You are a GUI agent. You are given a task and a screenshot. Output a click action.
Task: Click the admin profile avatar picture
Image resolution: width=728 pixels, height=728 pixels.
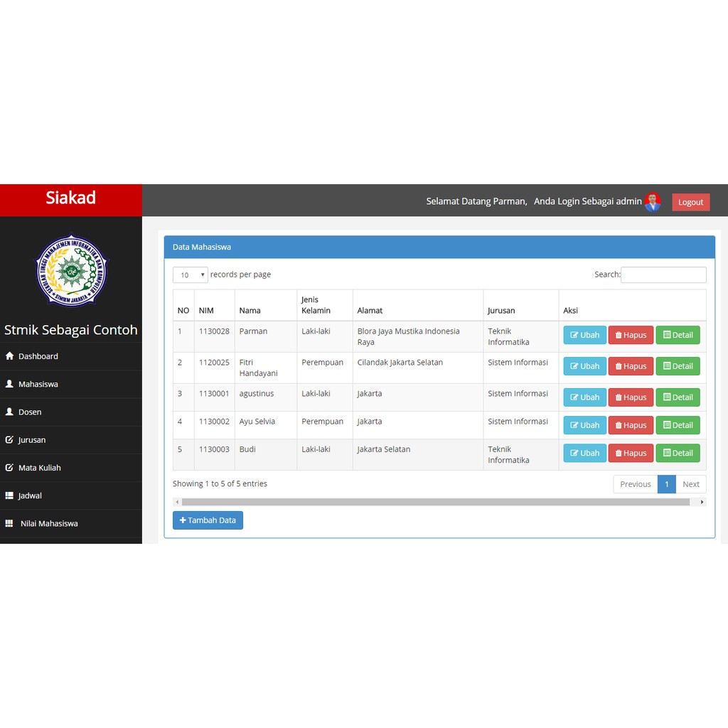pos(653,202)
